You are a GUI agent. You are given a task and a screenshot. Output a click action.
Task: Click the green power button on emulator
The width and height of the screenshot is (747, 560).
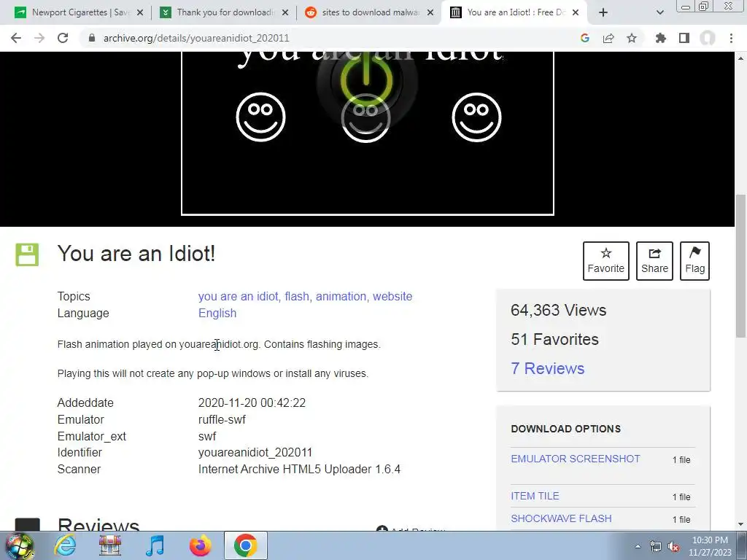coord(366,80)
